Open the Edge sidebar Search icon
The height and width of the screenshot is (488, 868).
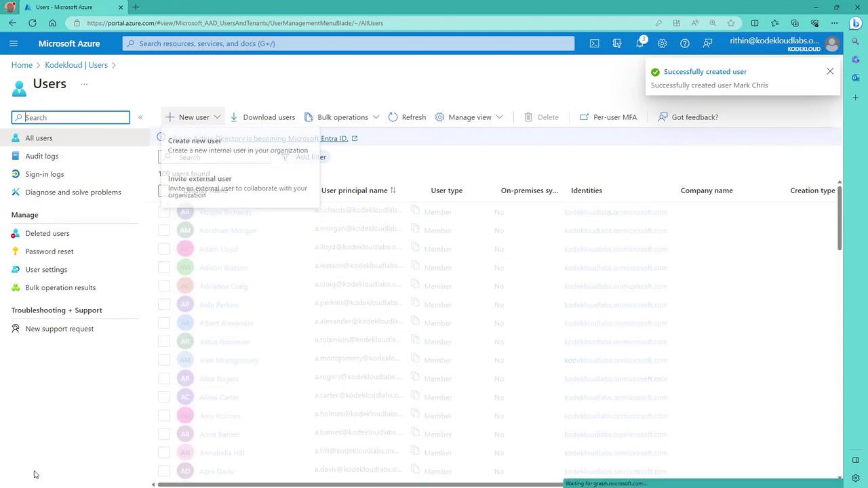[x=856, y=42]
